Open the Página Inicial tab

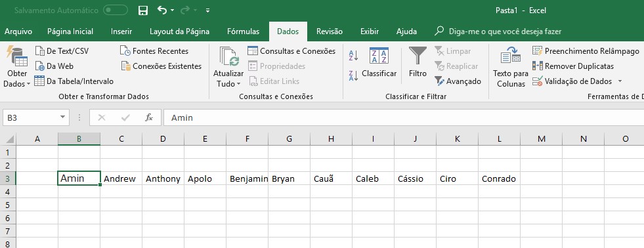point(70,31)
